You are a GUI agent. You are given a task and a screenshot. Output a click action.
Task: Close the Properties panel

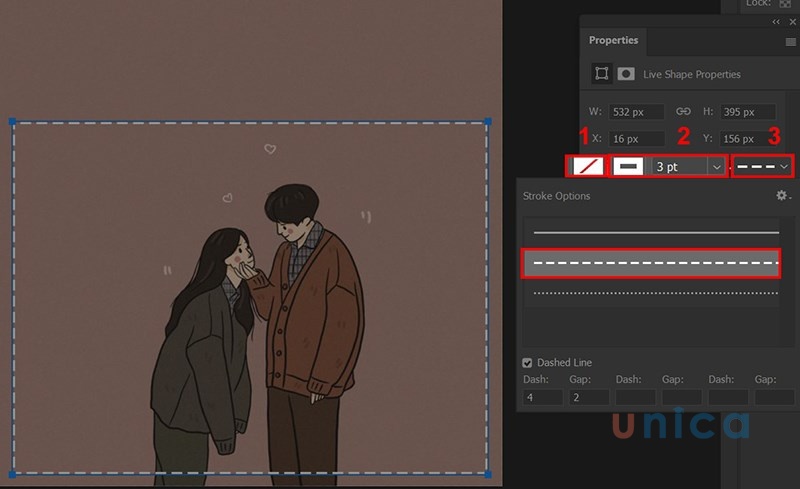pos(792,22)
